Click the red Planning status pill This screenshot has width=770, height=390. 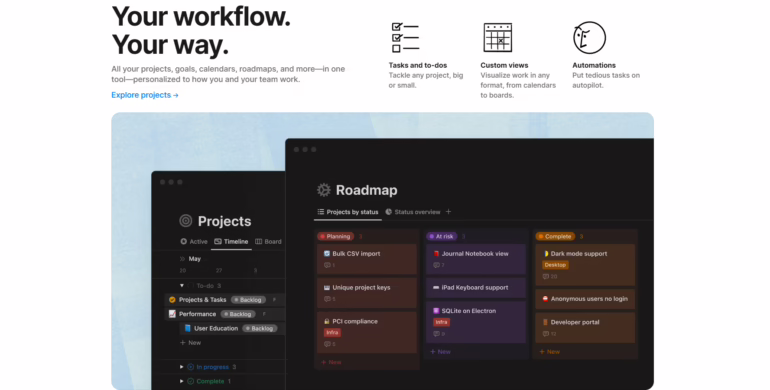[x=335, y=236]
